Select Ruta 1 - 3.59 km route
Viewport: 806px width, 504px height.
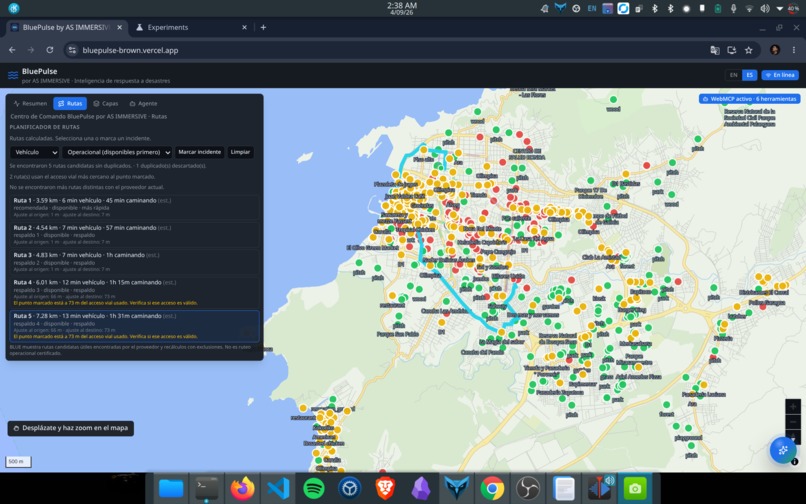pyautogui.click(x=135, y=207)
